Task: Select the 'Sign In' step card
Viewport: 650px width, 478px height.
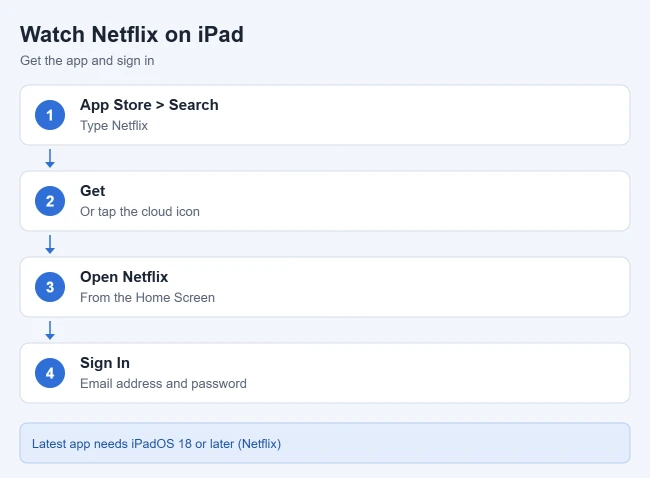Action: point(325,373)
